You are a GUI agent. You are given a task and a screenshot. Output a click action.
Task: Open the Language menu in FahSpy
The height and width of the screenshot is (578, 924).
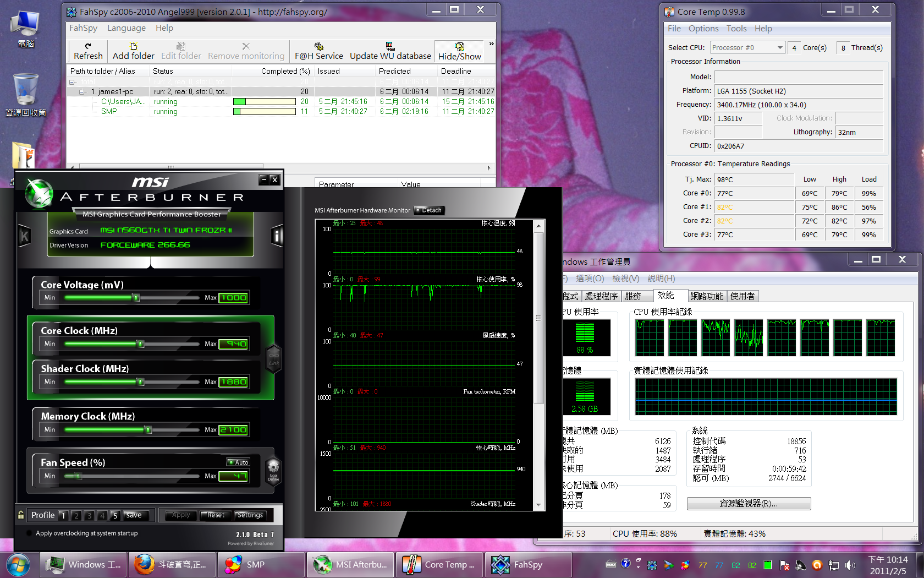127,28
